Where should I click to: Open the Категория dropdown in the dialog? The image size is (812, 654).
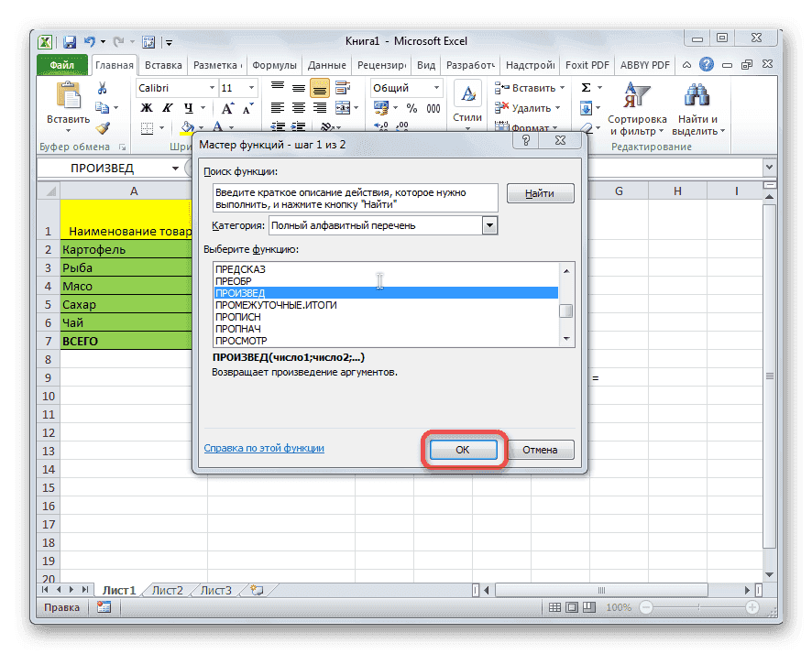point(490,225)
